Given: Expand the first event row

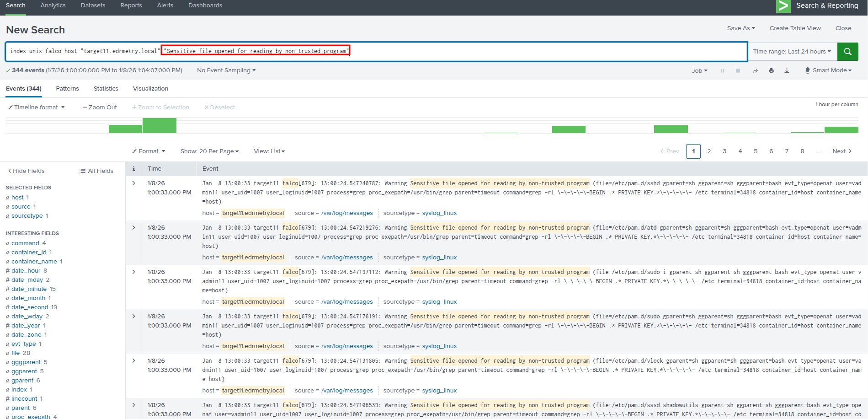Looking at the screenshot, I should click(134, 183).
